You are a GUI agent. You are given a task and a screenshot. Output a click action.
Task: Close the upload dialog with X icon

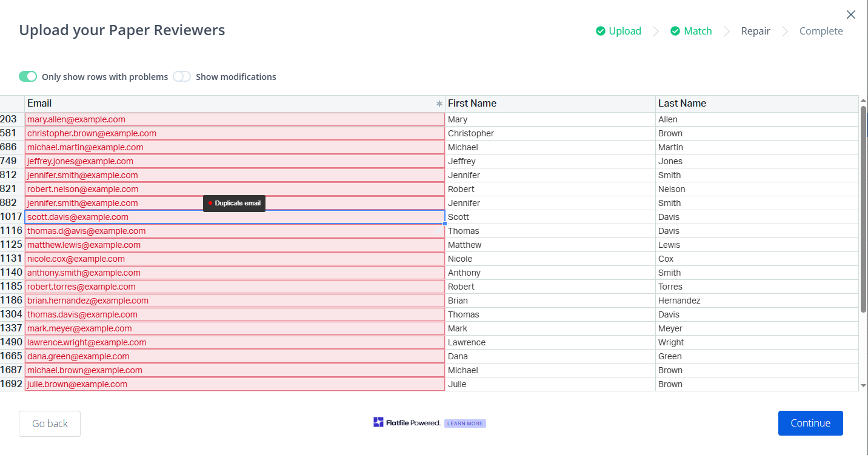pos(851,15)
